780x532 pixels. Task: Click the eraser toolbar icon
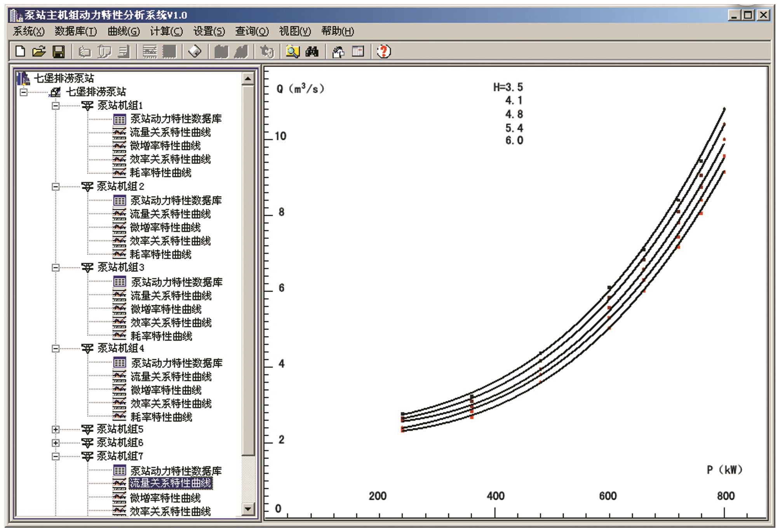tap(195, 51)
